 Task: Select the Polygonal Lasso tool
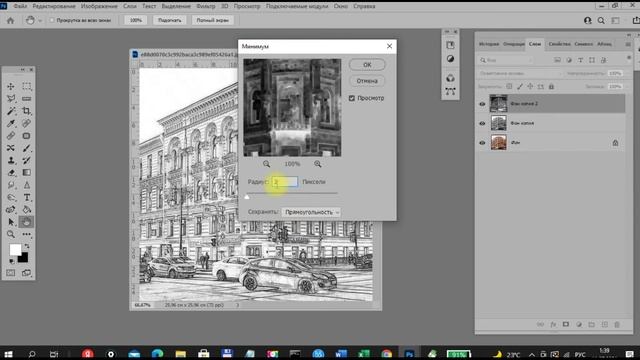coord(11,99)
